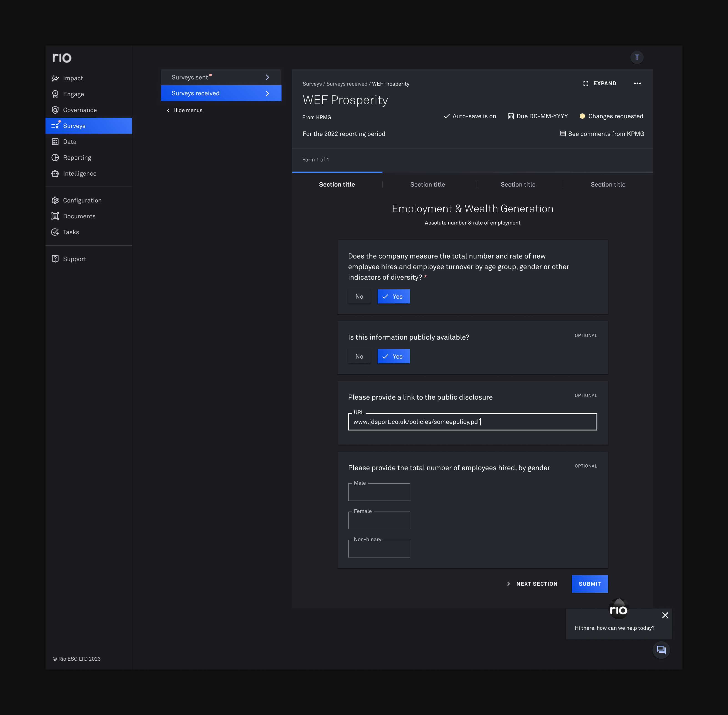Switch to the first Section title tab
This screenshot has height=715, width=728.
pyautogui.click(x=337, y=184)
